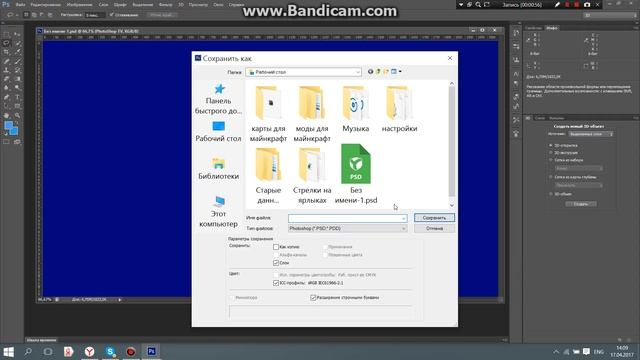Click the up one level folder icon
Screen dimensions: 640x360
378,71
